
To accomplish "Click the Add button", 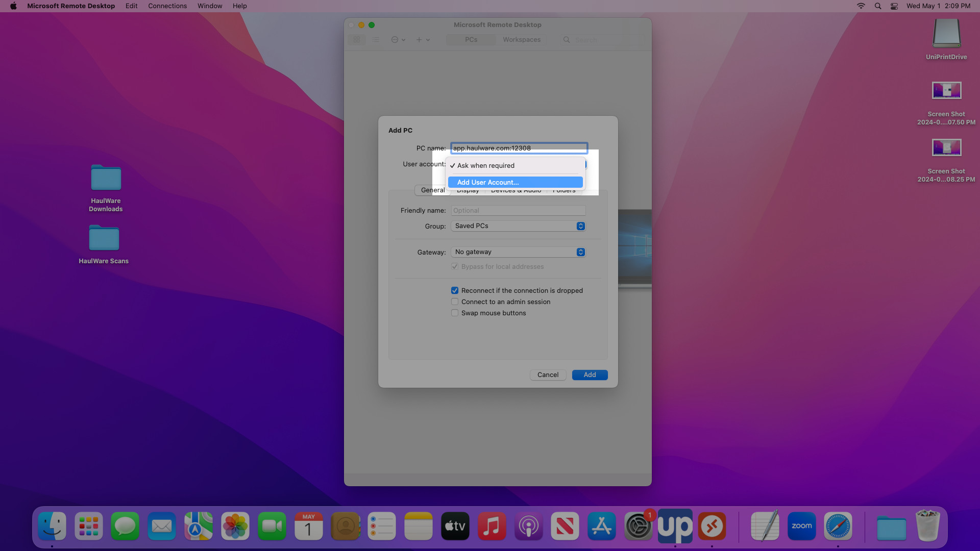I will (590, 374).
